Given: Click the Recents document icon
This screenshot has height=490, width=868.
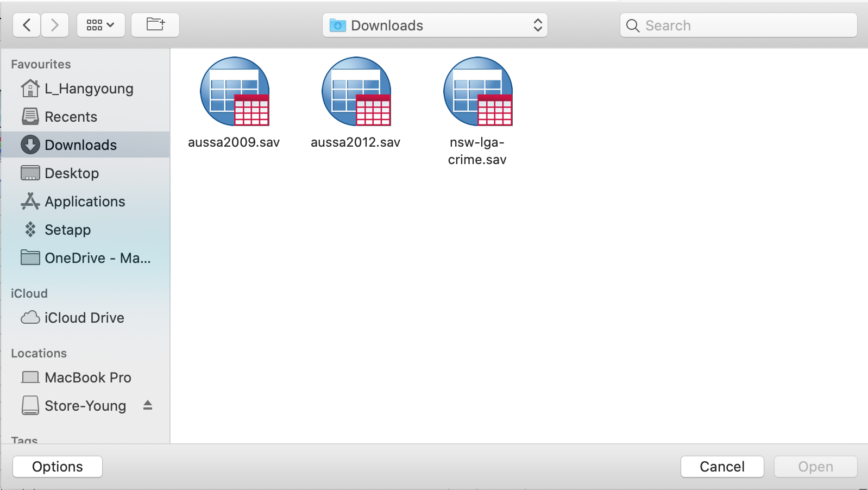Looking at the screenshot, I should [x=30, y=116].
